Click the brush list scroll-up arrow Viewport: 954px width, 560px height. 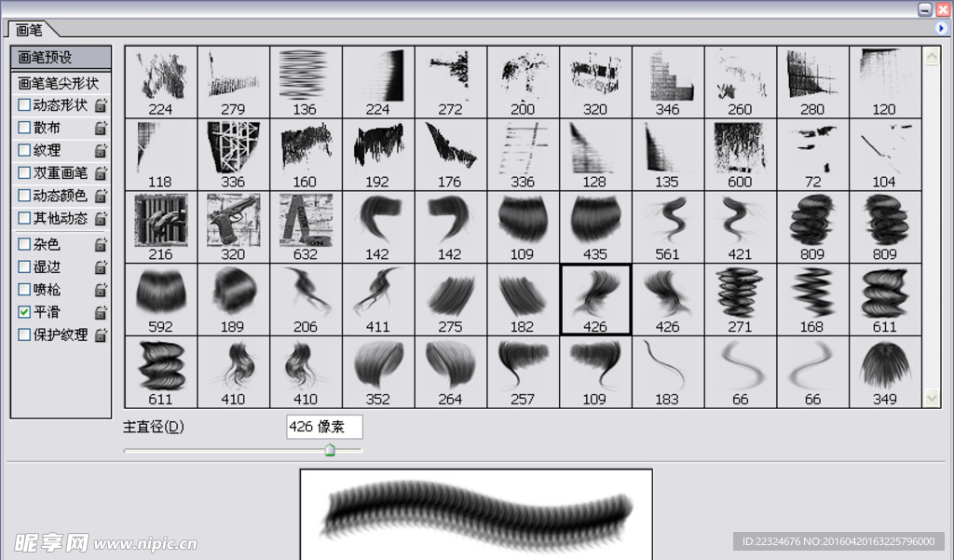pyautogui.click(x=932, y=57)
